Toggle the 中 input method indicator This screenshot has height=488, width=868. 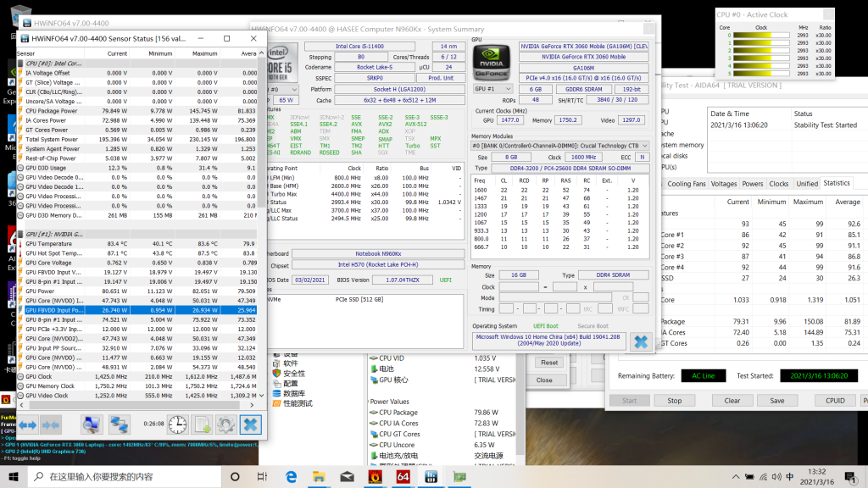pyautogui.click(x=790, y=477)
